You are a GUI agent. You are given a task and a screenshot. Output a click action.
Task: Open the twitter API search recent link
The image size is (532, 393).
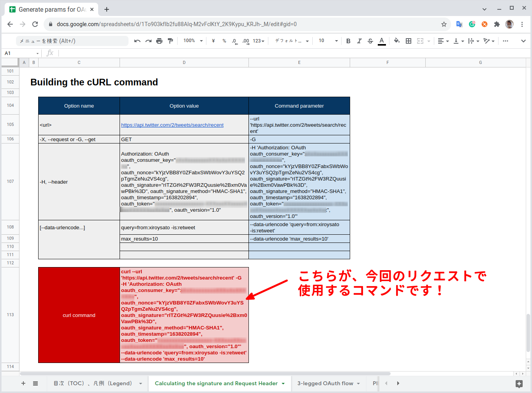172,125
